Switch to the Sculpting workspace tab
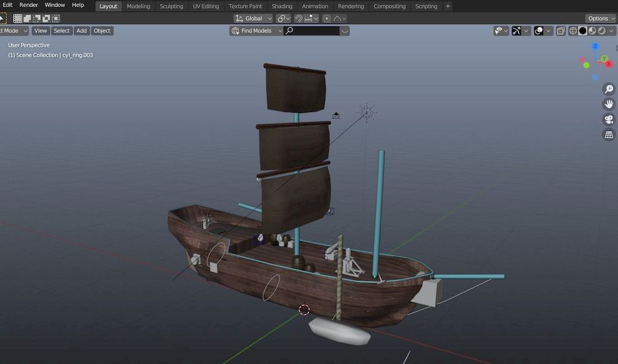This screenshot has width=618, height=364. tap(171, 6)
